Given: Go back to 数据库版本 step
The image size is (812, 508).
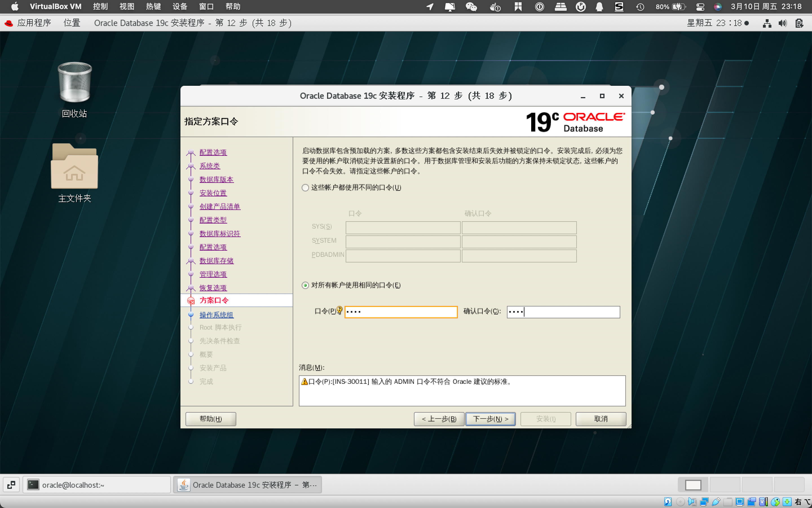Looking at the screenshot, I should coord(217,179).
